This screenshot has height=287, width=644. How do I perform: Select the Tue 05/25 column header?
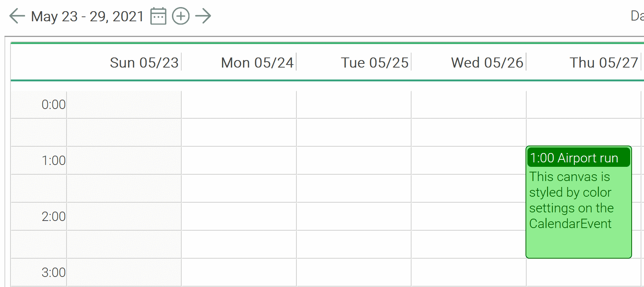(x=375, y=63)
